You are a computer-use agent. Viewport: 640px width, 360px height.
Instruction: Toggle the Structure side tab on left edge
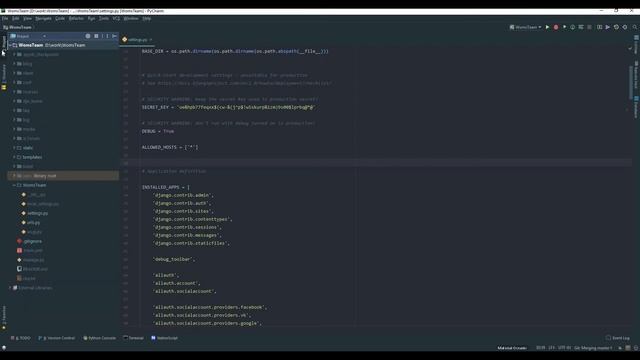(x=4, y=73)
